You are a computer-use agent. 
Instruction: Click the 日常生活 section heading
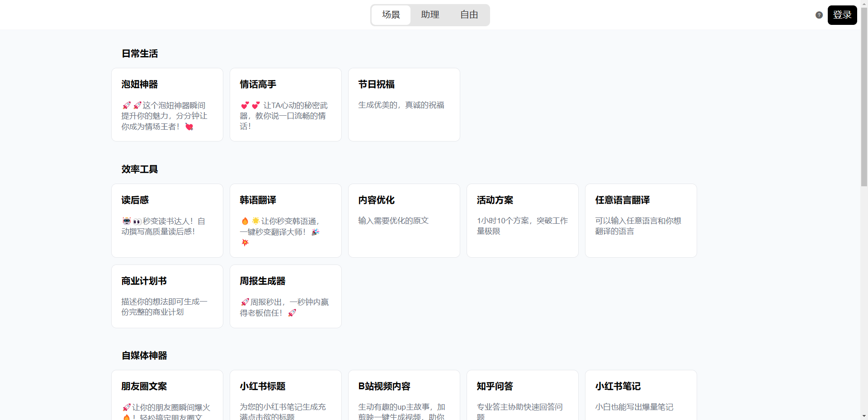(x=140, y=53)
